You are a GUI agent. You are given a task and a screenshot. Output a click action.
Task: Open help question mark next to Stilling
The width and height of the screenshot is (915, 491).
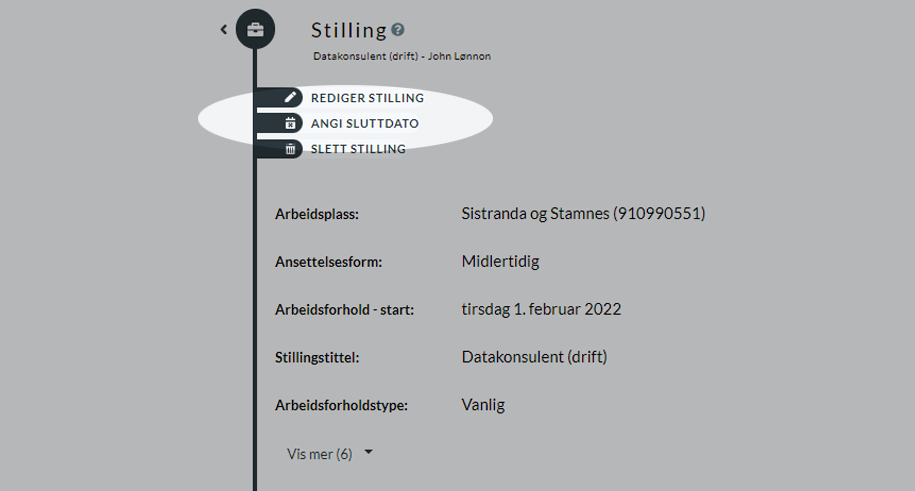pyautogui.click(x=398, y=30)
